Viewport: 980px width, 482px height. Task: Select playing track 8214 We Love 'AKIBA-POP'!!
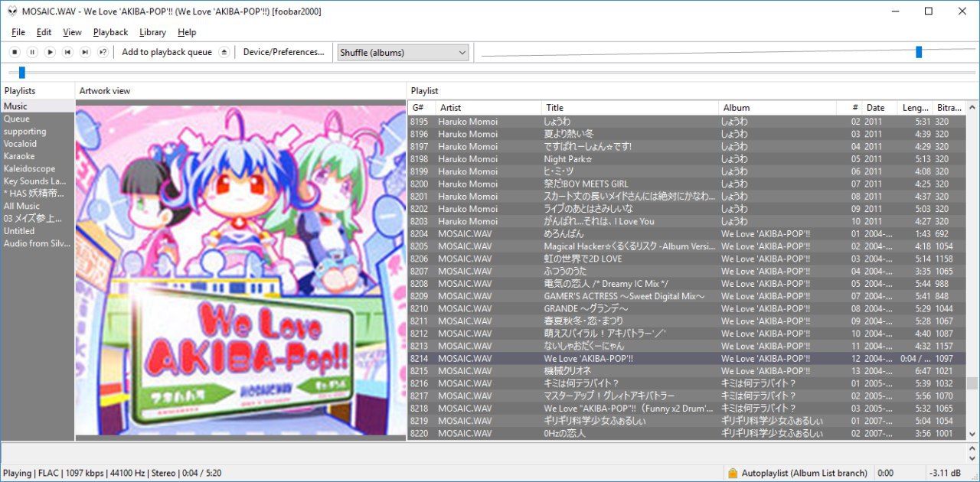click(687, 358)
